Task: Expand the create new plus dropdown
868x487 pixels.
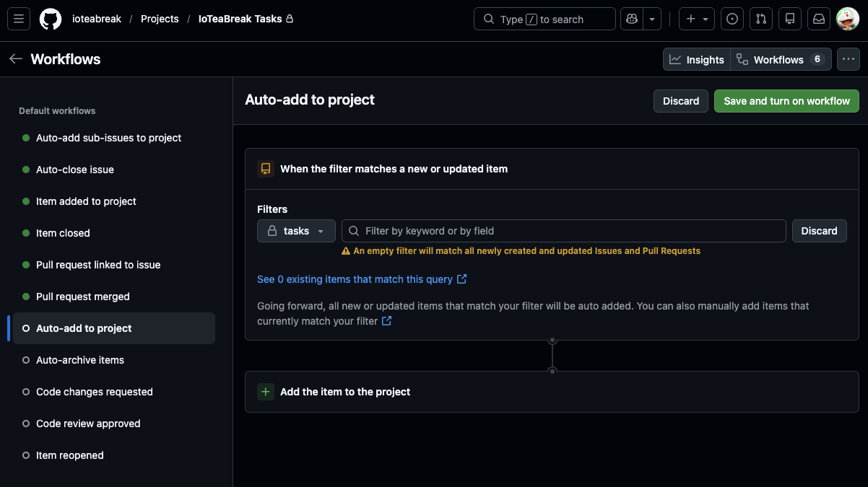Action: 697,19
